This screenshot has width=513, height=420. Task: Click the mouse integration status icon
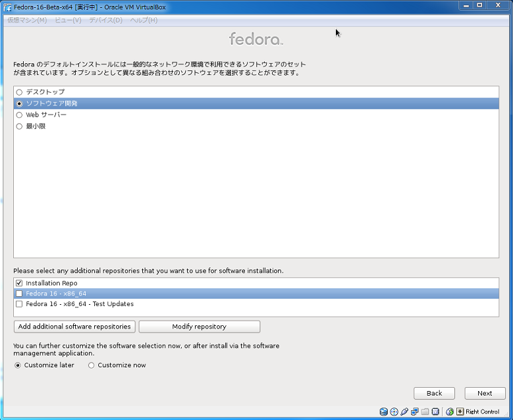tap(450, 411)
